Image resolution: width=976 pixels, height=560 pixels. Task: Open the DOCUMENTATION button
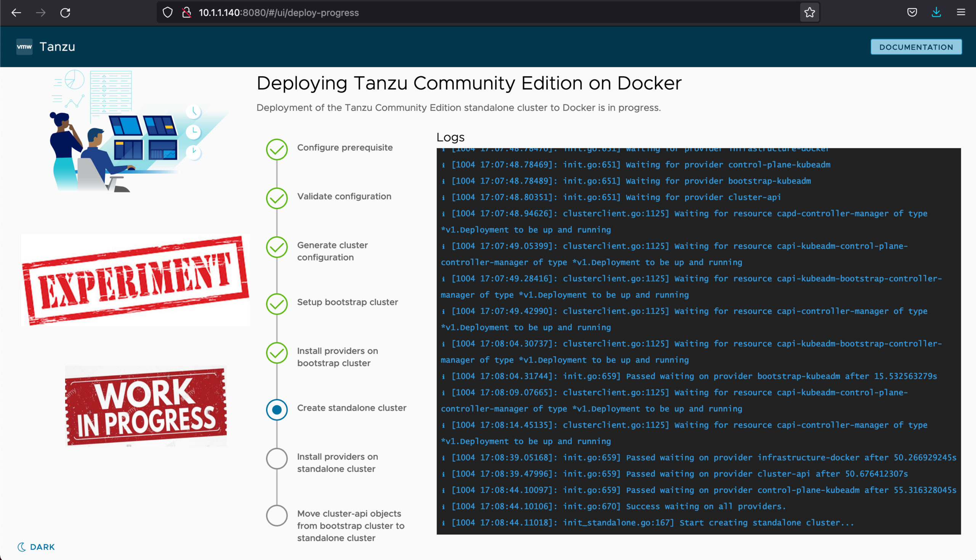click(916, 47)
